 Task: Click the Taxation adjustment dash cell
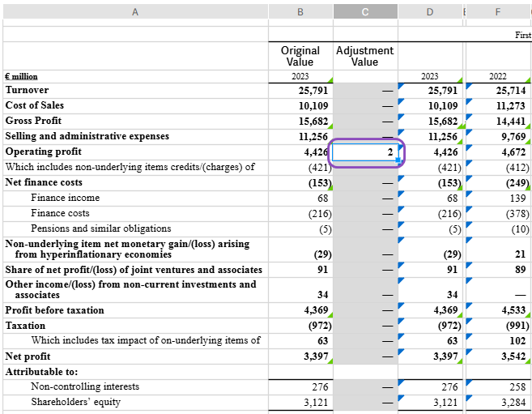point(365,326)
